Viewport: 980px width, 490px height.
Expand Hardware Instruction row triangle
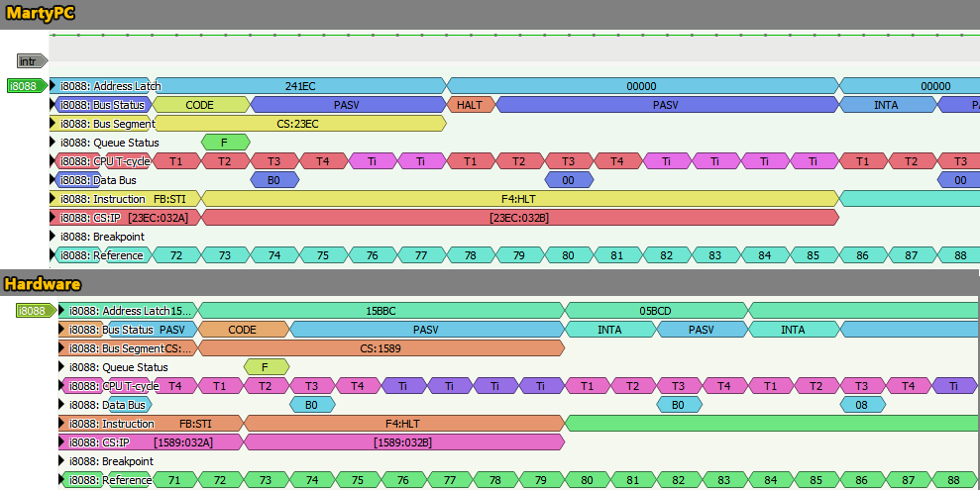(x=61, y=424)
